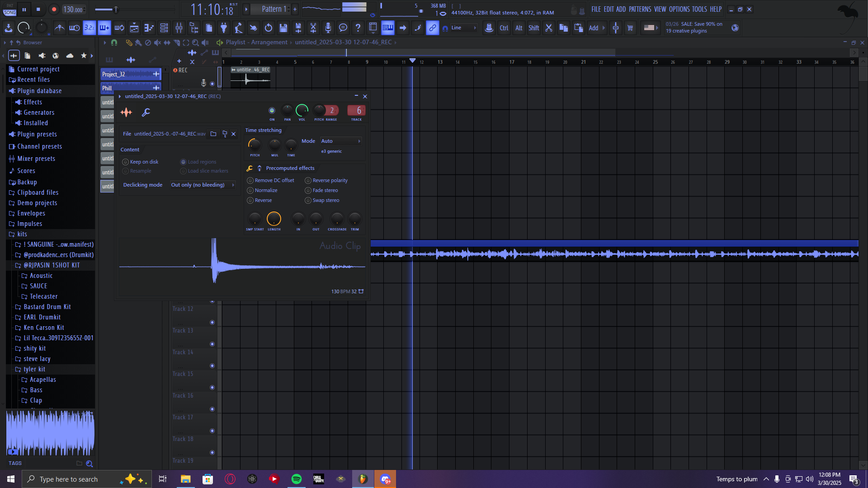The image size is (868, 488).
Task: Open the plugin picker plug icon
Action: 224,28
